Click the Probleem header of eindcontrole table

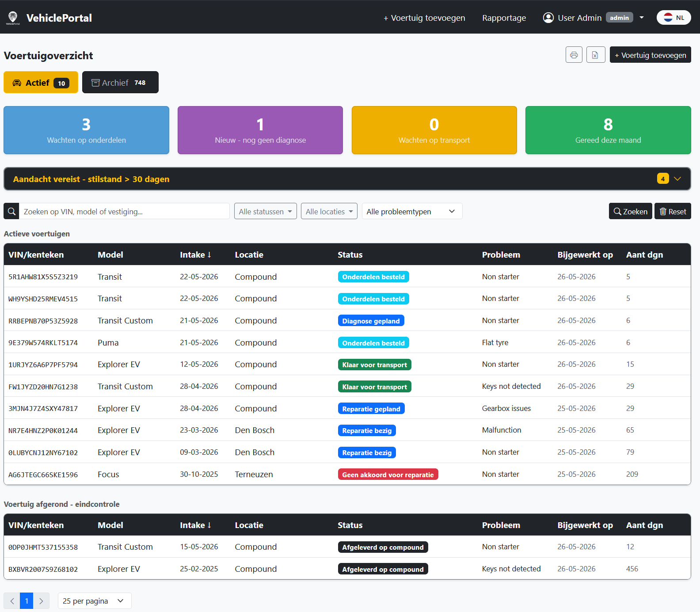pos(501,525)
